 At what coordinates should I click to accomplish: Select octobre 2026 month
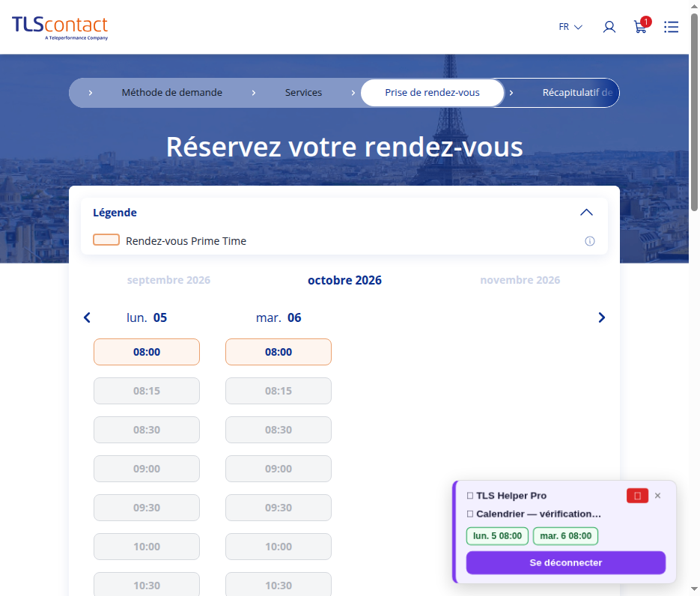click(x=344, y=280)
